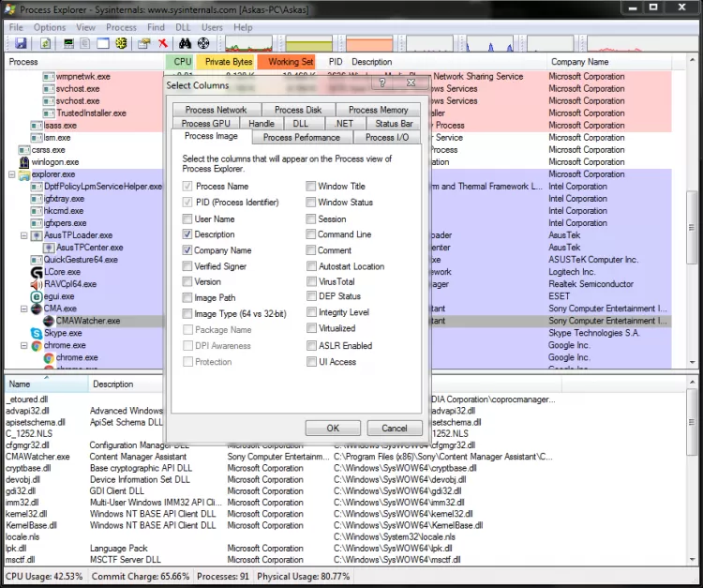
Task: Click the Refresh Now toolbar icon
Action: pyautogui.click(x=47, y=44)
